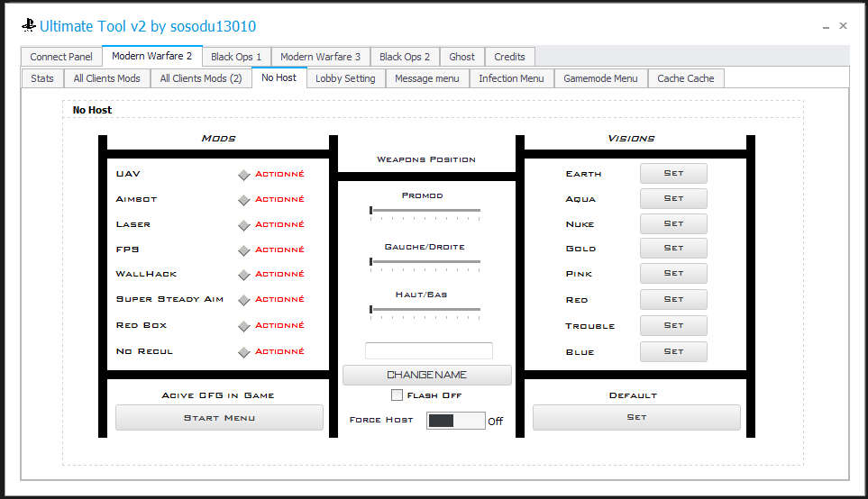
Task: Click Set button for Blue vision
Action: click(x=673, y=351)
